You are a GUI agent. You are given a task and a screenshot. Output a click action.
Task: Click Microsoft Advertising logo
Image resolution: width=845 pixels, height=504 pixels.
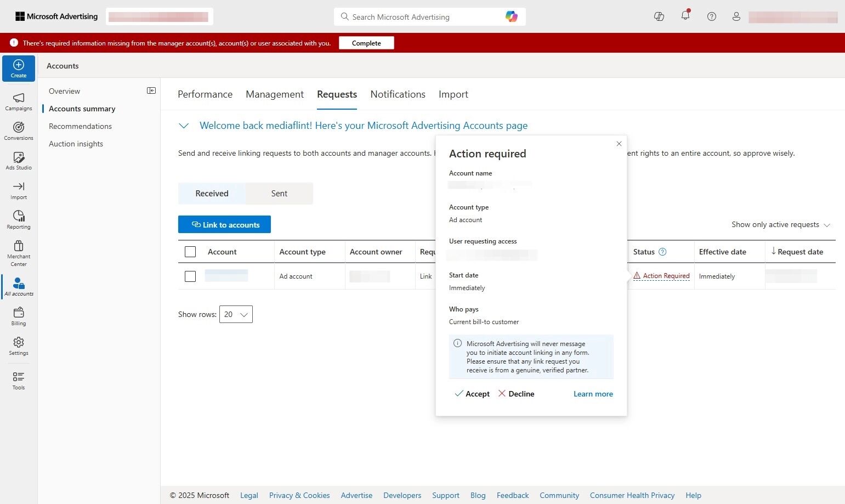56,16
